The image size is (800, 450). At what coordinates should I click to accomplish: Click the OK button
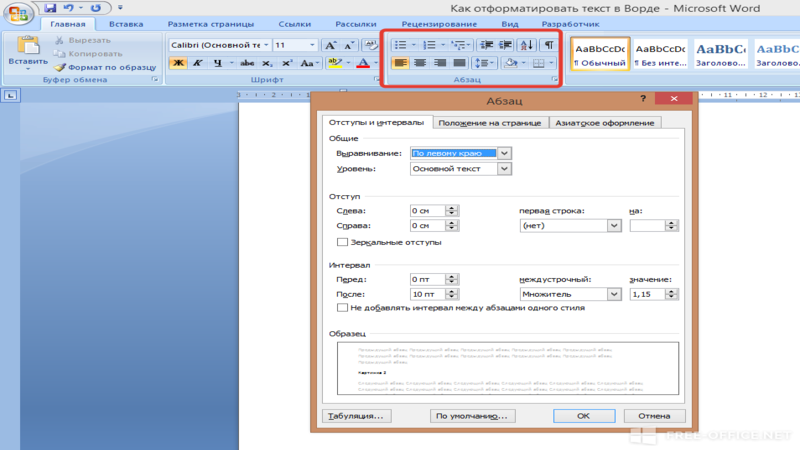point(583,416)
